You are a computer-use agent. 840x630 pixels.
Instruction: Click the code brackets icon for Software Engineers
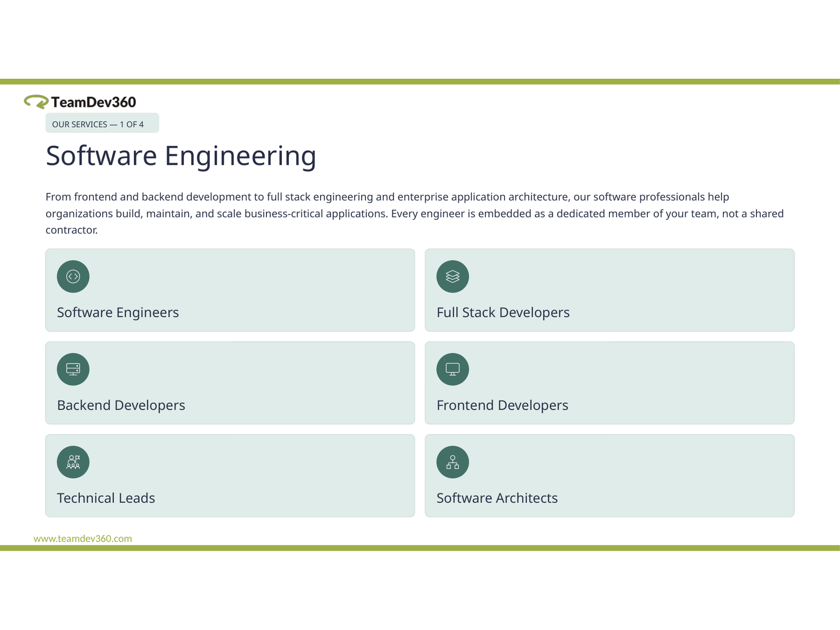(73, 276)
